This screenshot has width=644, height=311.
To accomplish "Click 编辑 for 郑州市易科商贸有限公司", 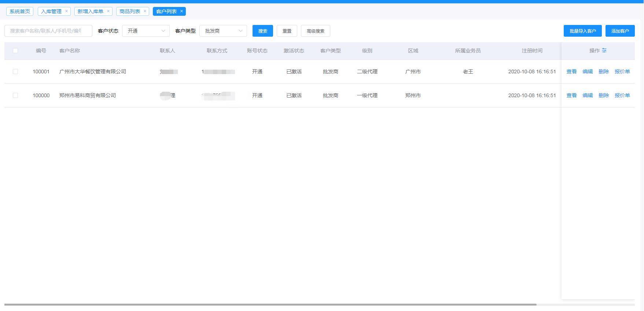I will tap(588, 95).
